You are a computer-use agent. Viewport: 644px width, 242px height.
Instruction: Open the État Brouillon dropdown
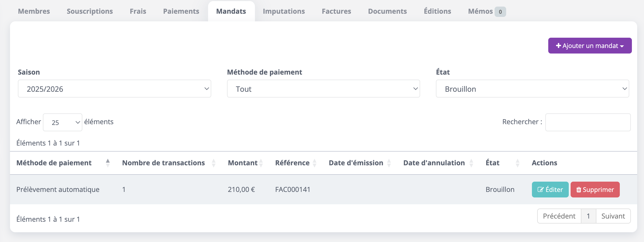532,89
